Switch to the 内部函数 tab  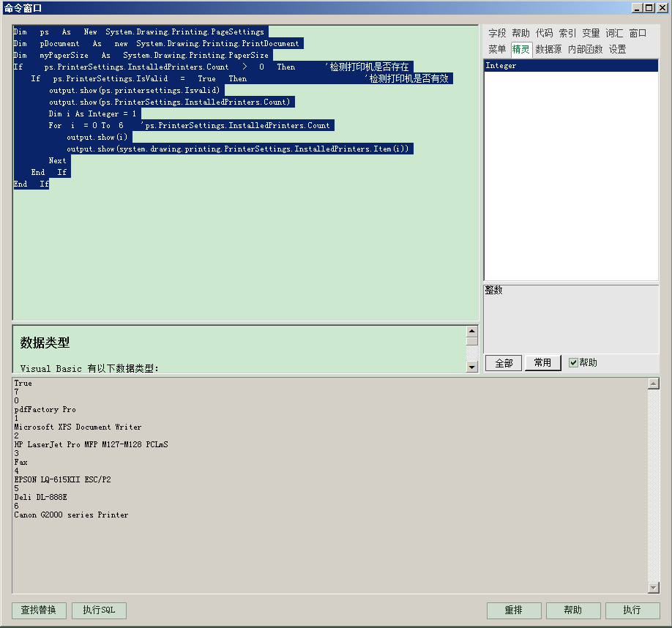tap(585, 49)
